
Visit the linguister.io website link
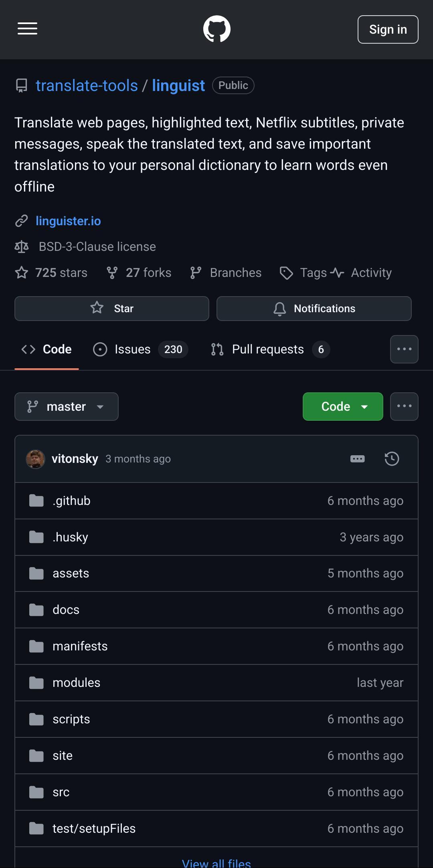click(x=68, y=221)
